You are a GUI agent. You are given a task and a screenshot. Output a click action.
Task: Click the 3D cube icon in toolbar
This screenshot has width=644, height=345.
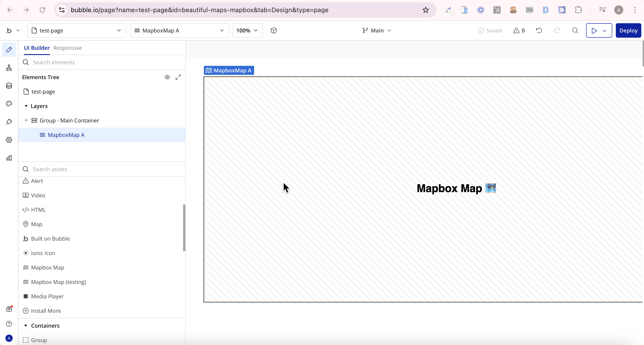pos(274,30)
